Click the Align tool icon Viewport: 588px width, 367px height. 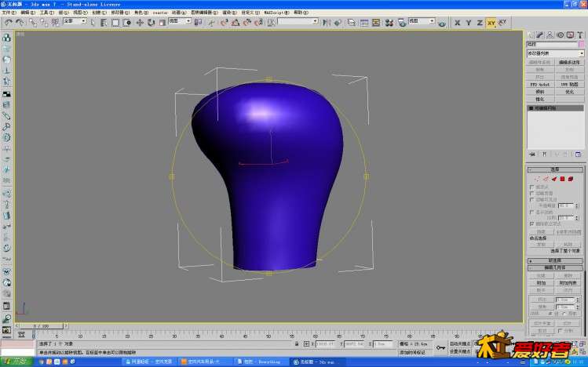tap(338, 23)
